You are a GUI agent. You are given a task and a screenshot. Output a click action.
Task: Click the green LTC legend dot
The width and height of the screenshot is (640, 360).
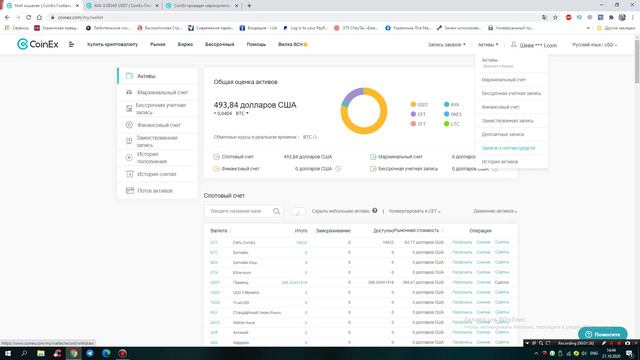coord(447,124)
